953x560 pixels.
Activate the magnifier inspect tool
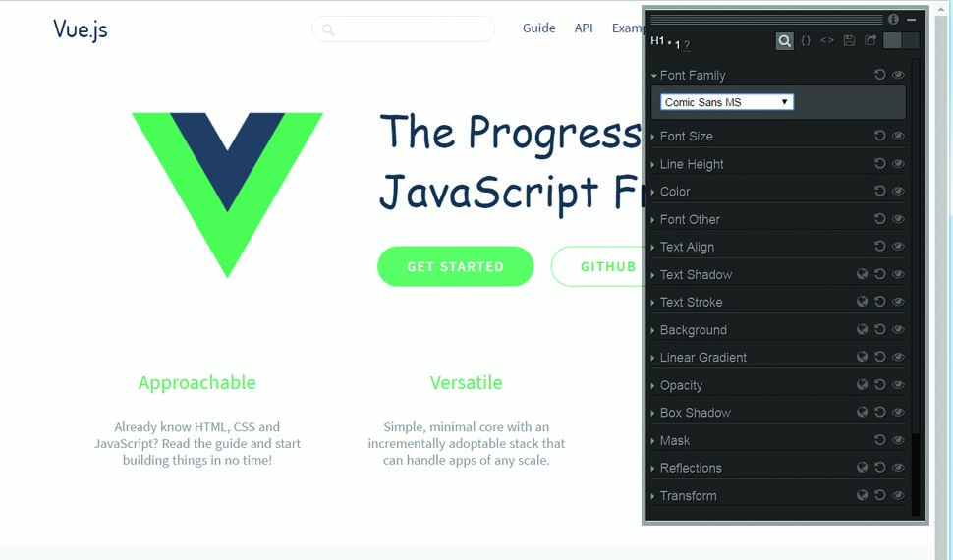(x=785, y=40)
